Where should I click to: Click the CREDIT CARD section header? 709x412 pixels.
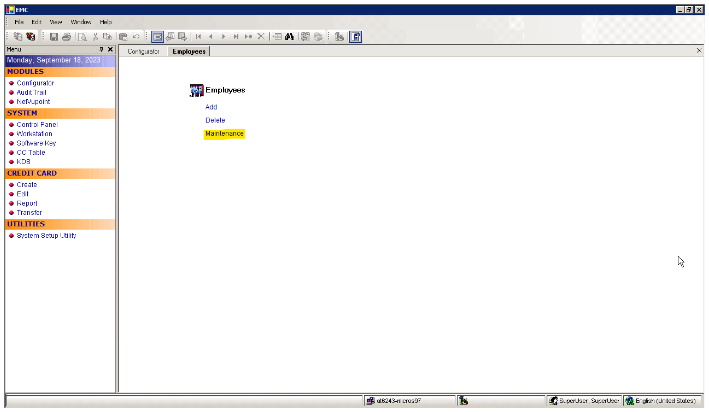coord(60,173)
